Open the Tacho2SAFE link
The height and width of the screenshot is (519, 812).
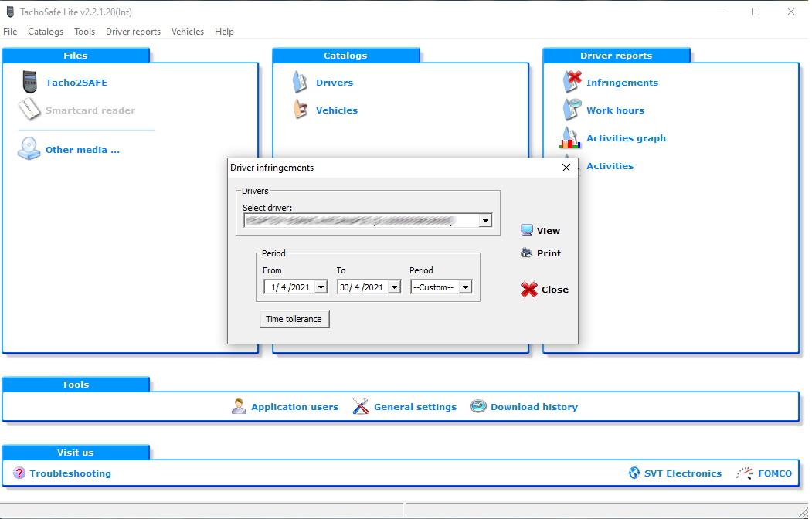76,83
